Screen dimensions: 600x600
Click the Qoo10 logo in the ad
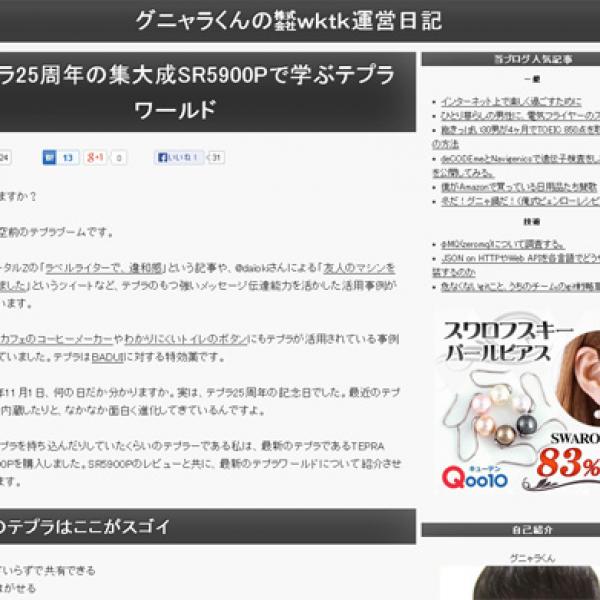point(474,478)
